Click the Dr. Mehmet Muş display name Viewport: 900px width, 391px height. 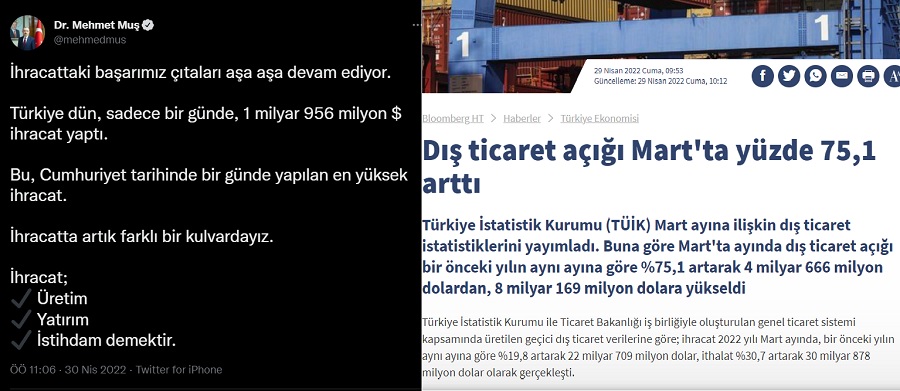(x=97, y=25)
